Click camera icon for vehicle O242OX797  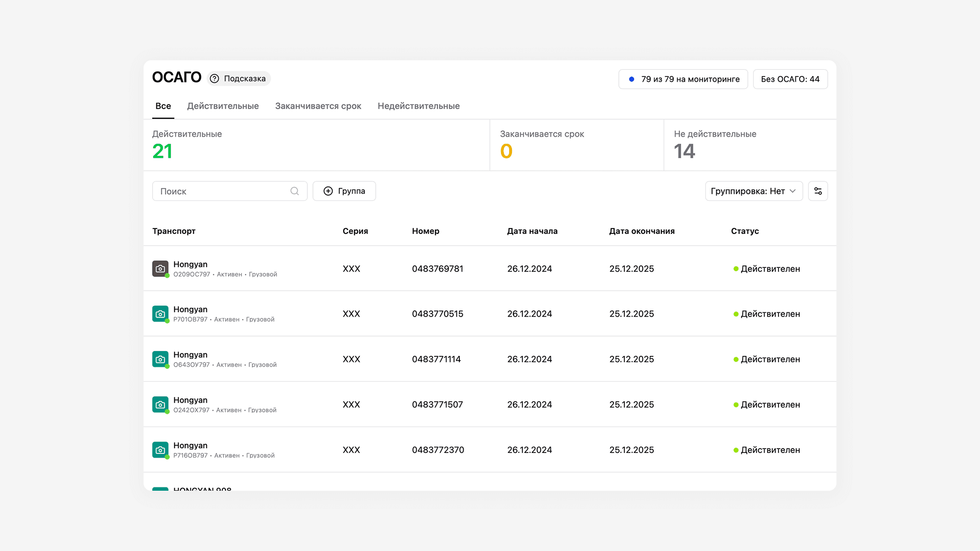(160, 405)
